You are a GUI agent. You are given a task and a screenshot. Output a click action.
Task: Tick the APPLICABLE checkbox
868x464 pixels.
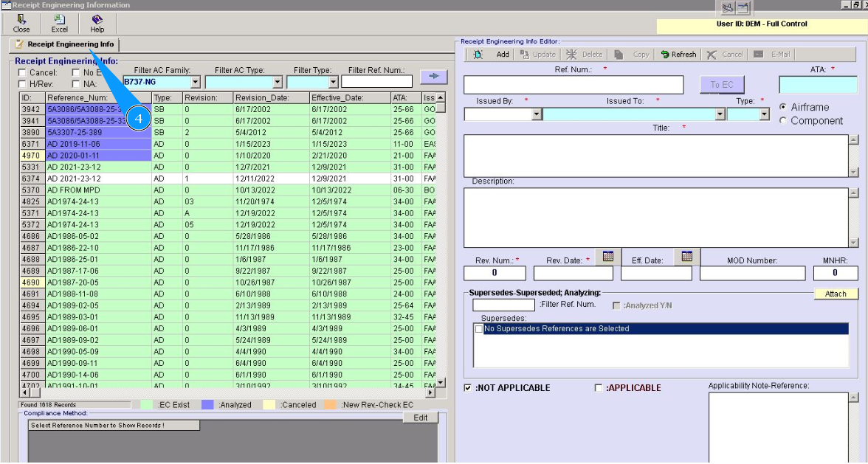(x=599, y=388)
